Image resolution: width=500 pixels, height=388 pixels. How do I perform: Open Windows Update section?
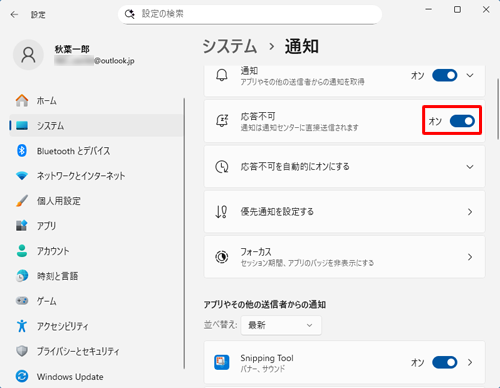[x=96, y=376]
